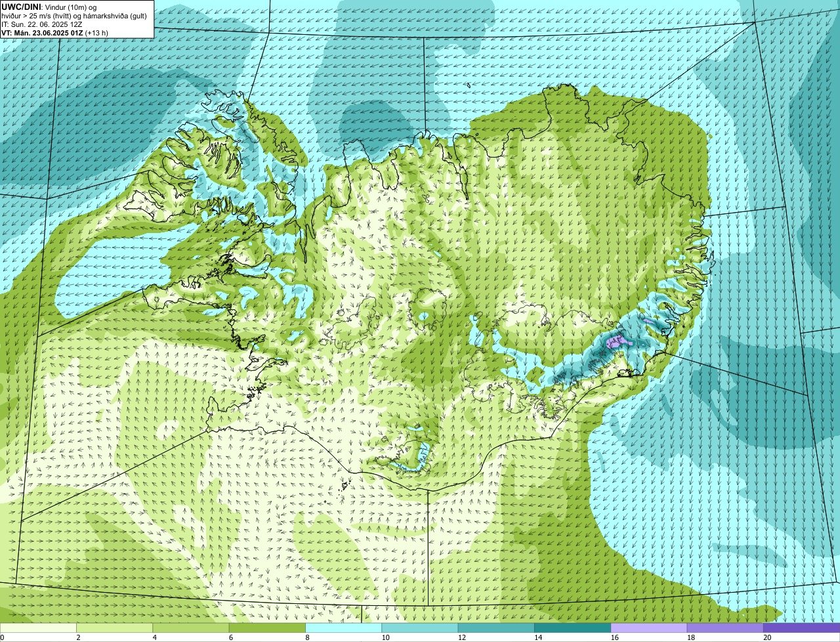Viewport: 840px width, 642px height.
Task: Click the legend label "2"
Action: pyautogui.click(x=78, y=637)
